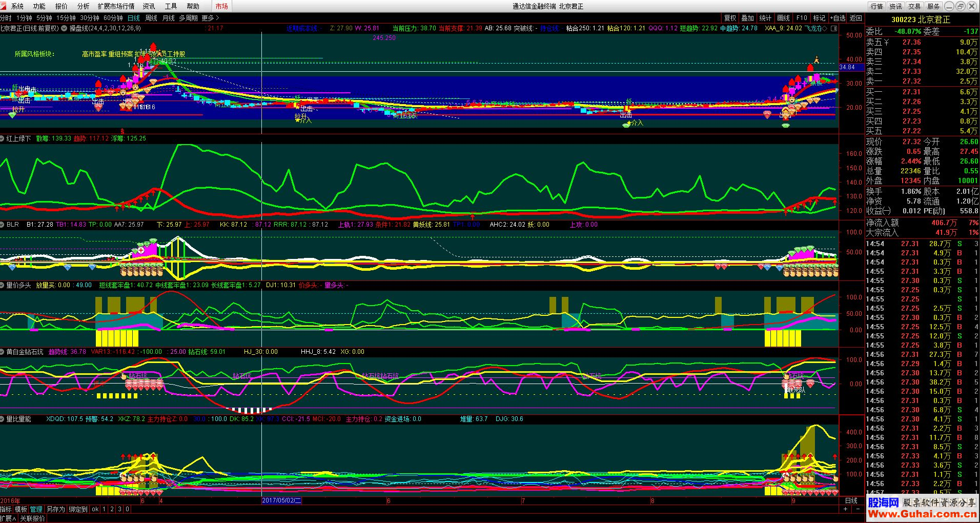Click the 2017/05/02 date marker on timeline
The height and width of the screenshot is (523, 980).
(281, 500)
